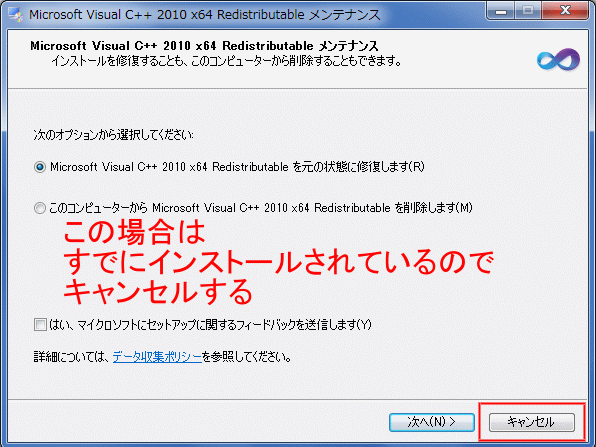Minimize the maintenance window
This screenshot has height=447, width=596.
click(501, 11)
